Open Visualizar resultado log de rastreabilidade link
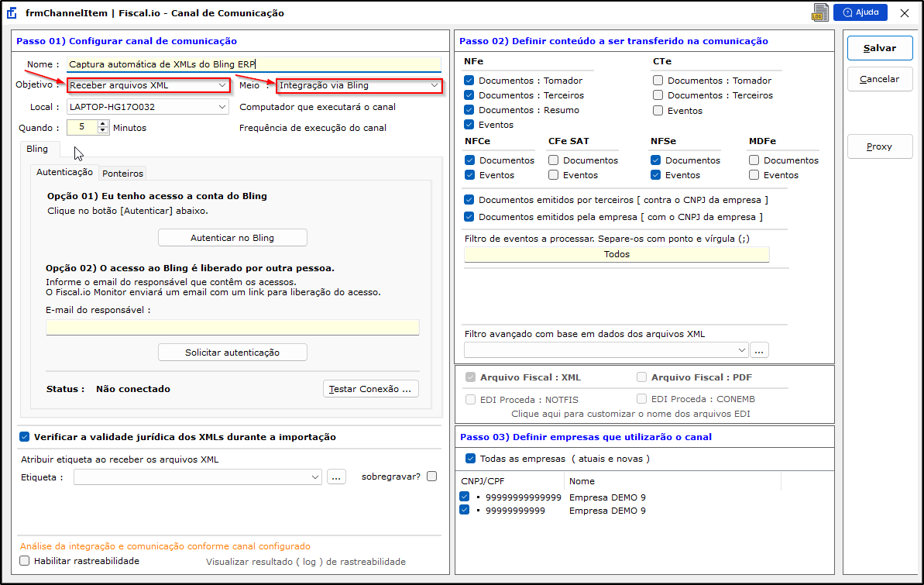Viewport: 924px width, 585px height. coord(305,562)
